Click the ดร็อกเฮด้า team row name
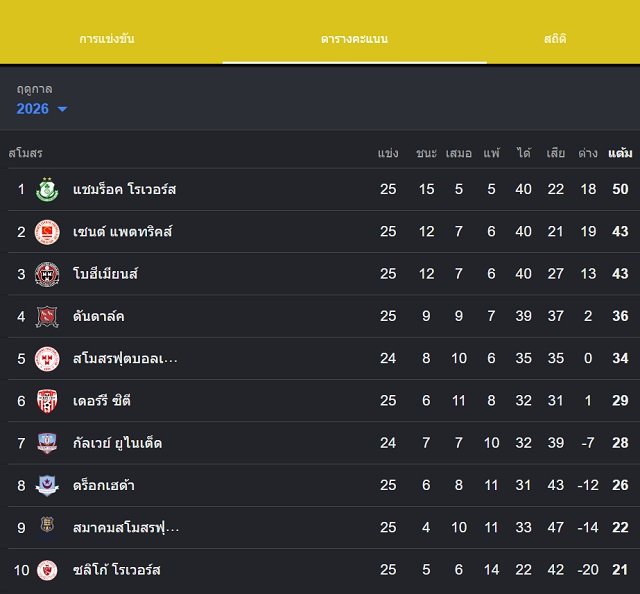The image size is (640, 594). [x=104, y=485]
